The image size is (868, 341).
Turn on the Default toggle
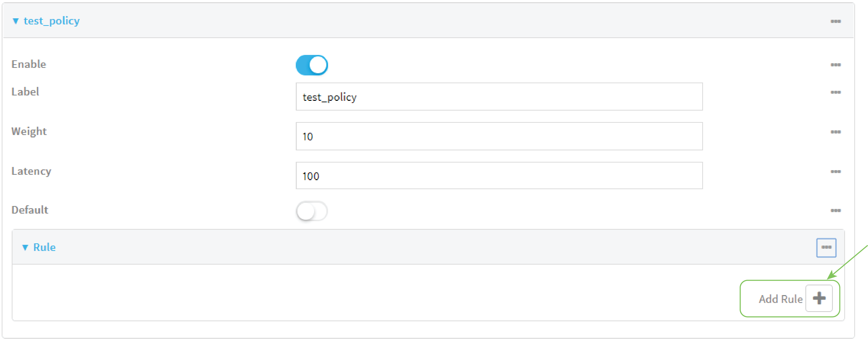click(312, 211)
